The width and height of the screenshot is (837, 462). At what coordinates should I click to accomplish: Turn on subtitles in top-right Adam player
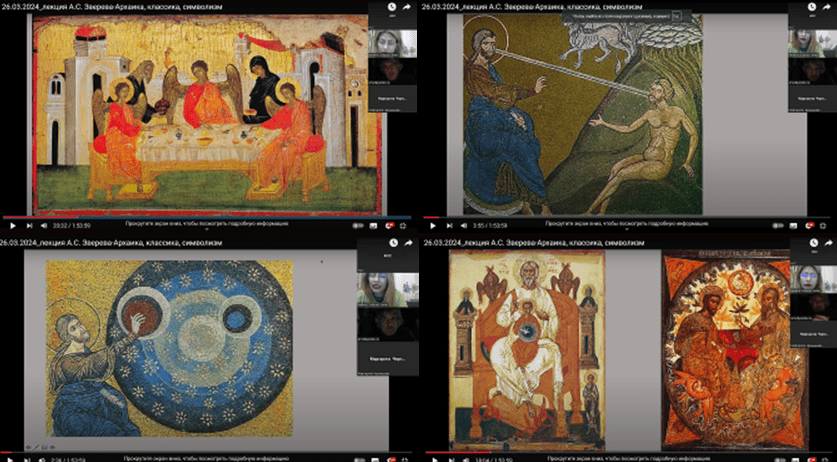793,226
